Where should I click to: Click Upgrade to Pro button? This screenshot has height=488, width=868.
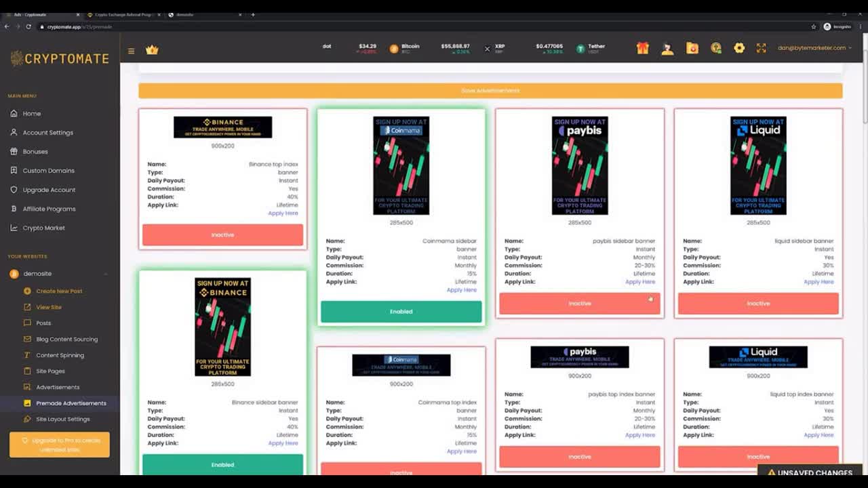click(60, 445)
